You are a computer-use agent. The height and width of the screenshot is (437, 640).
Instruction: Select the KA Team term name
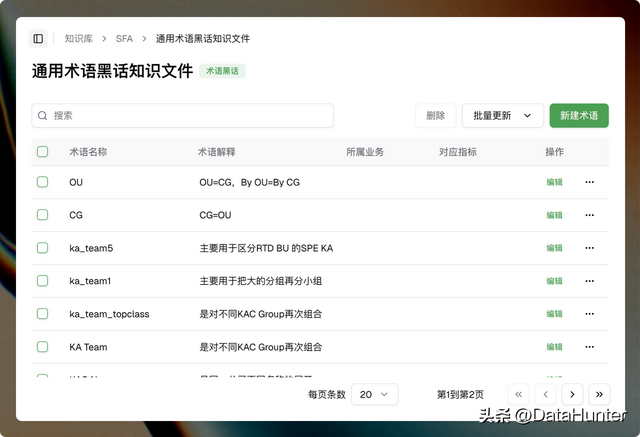coord(88,347)
